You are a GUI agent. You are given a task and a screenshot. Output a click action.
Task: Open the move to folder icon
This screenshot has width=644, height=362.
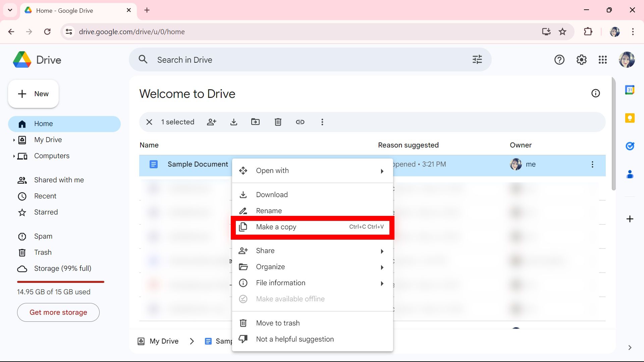pyautogui.click(x=256, y=122)
